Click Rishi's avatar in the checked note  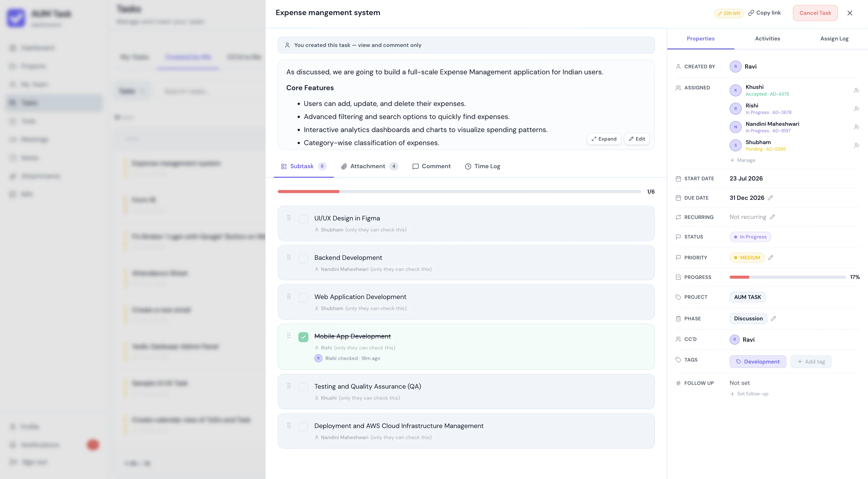click(318, 358)
